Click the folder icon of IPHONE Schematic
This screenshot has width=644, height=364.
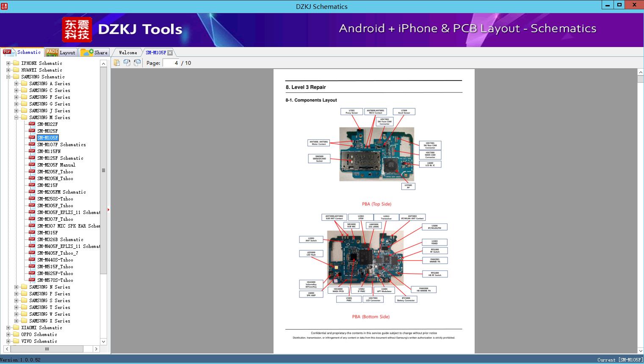[16, 63]
